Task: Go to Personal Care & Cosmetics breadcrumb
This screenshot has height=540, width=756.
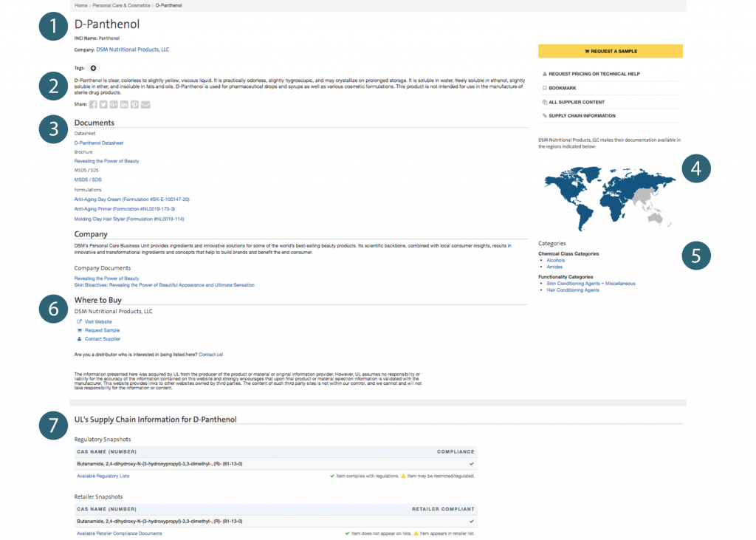Action: [x=122, y=5]
